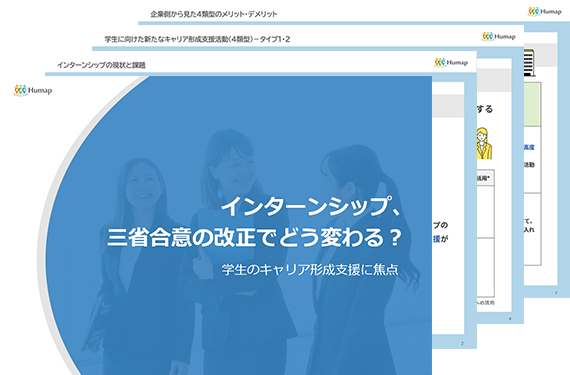This screenshot has height=375, width=570.
Task: Click page number 2 on second slide
Action: pos(462,343)
